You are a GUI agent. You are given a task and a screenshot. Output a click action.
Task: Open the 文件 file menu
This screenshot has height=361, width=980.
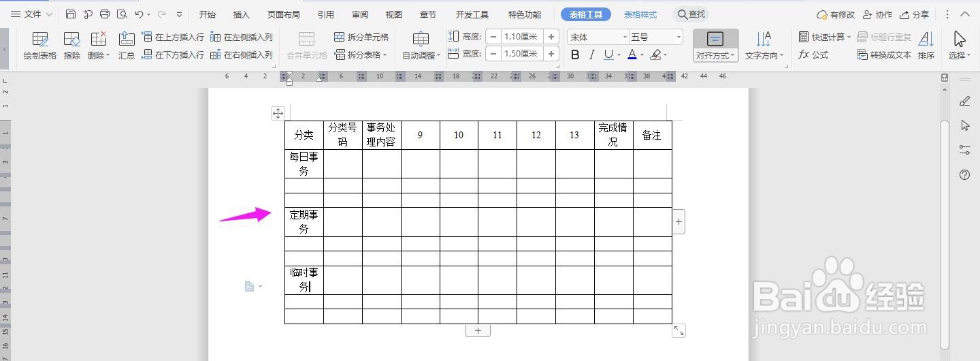click(x=31, y=14)
